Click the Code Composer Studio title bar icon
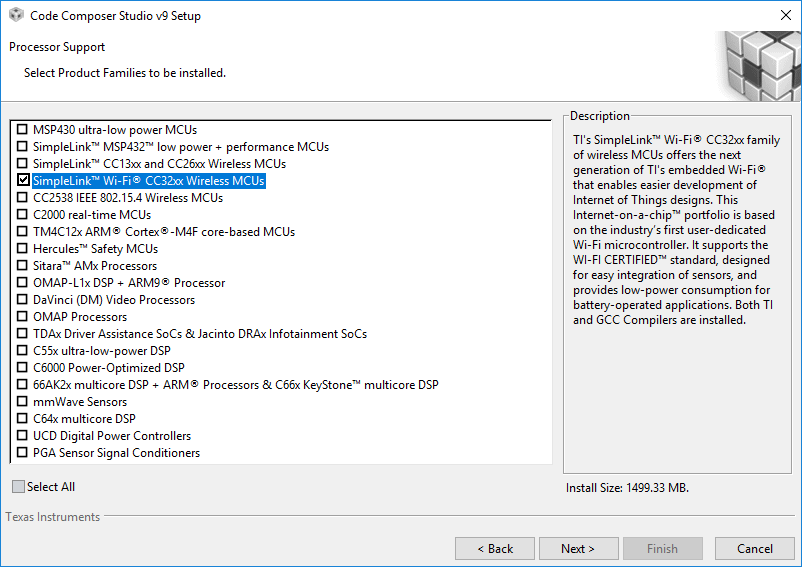The height and width of the screenshot is (567, 802). pyautogui.click(x=16, y=15)
